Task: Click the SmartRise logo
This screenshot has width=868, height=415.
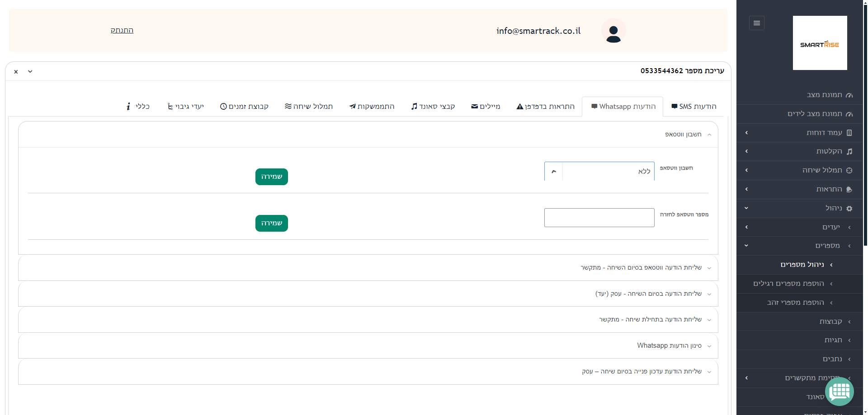Action: click(x=820, y=43)
